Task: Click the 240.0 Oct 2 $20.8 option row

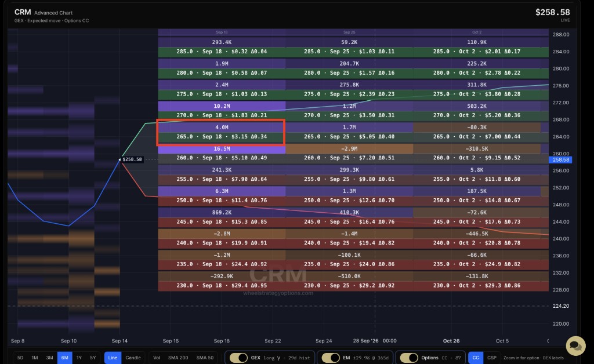Action: 477,243
